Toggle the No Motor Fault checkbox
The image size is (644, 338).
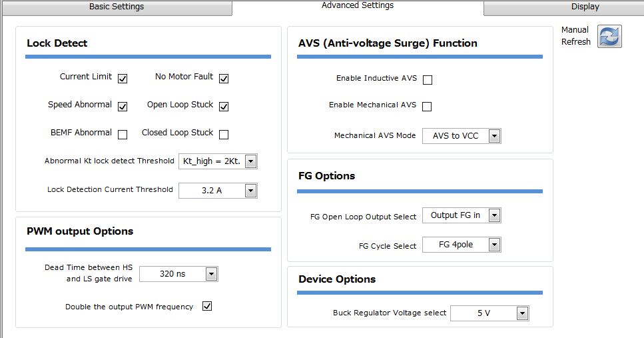(223, 79)
